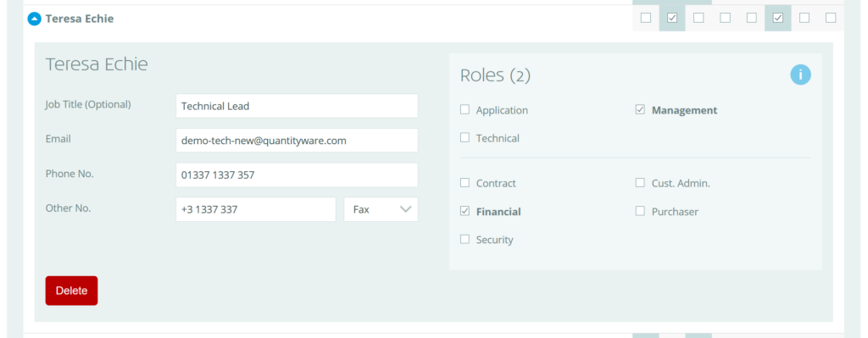The width and height of the screenshot is (868, 338).
Task: Check the Contract role box
Action: tap(465, 182)
